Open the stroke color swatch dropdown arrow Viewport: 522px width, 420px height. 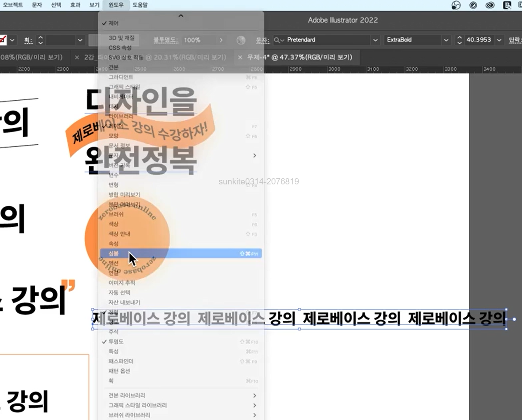pos(12,40)
